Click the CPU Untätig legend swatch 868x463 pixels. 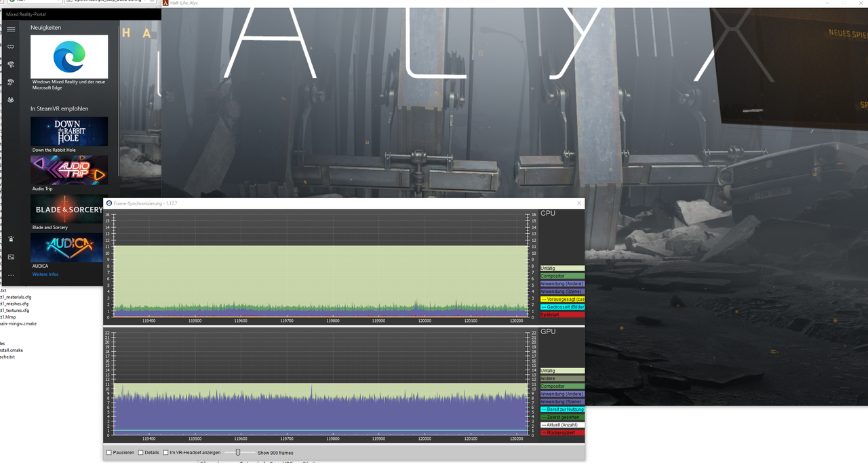click(x=562, y=268)
